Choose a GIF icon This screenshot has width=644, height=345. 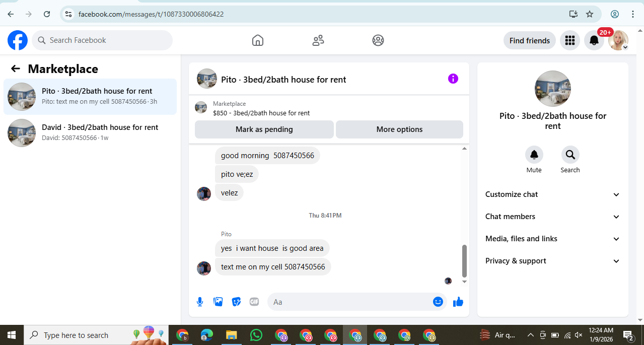pyautogui.click(x=254, y=302)
